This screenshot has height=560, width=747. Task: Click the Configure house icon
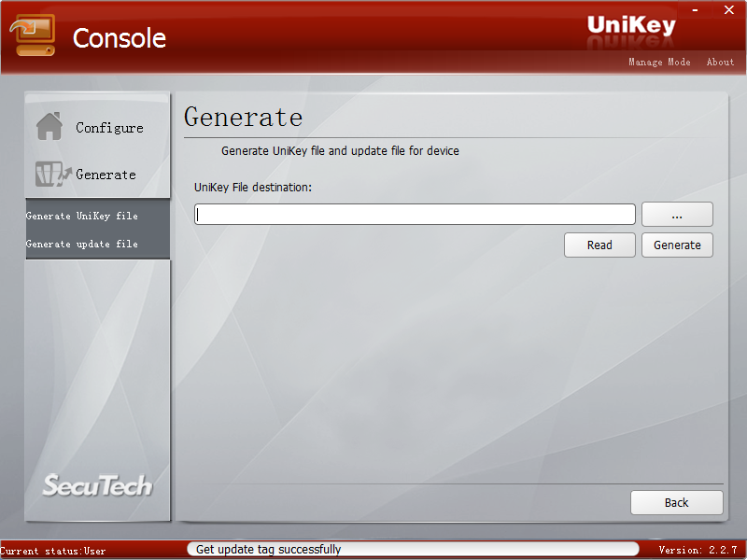click(x=49, y=127)
